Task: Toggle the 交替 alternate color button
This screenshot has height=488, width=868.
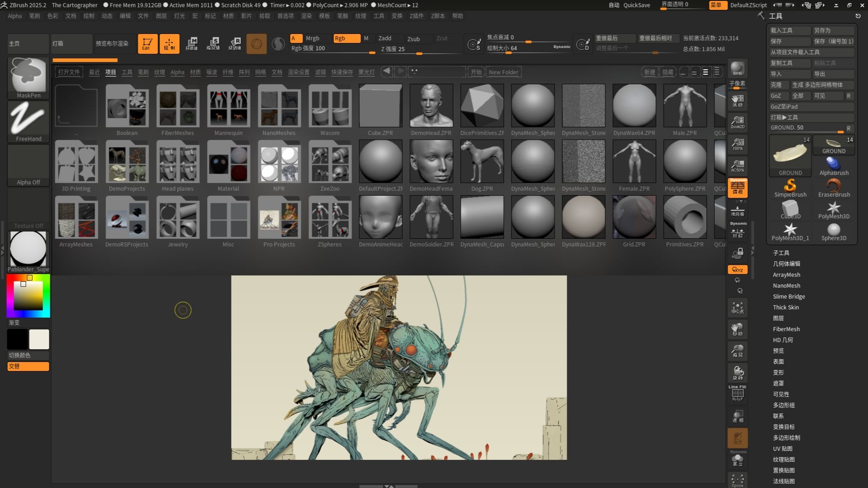Action: pyautogui.click(x=28, y=366)
